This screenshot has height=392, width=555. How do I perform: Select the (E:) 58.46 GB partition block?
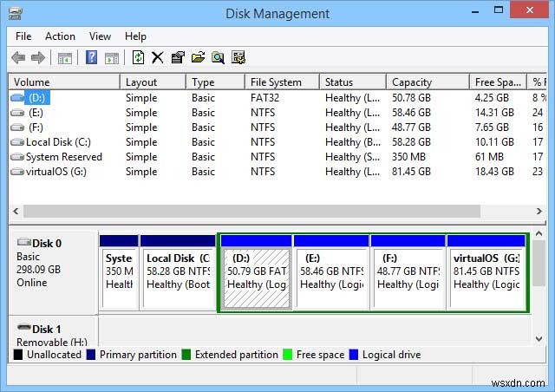point(331,272)
